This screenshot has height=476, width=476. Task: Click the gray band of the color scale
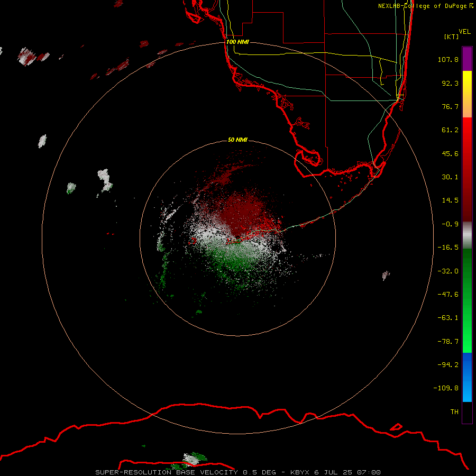[x=467, y=235]
